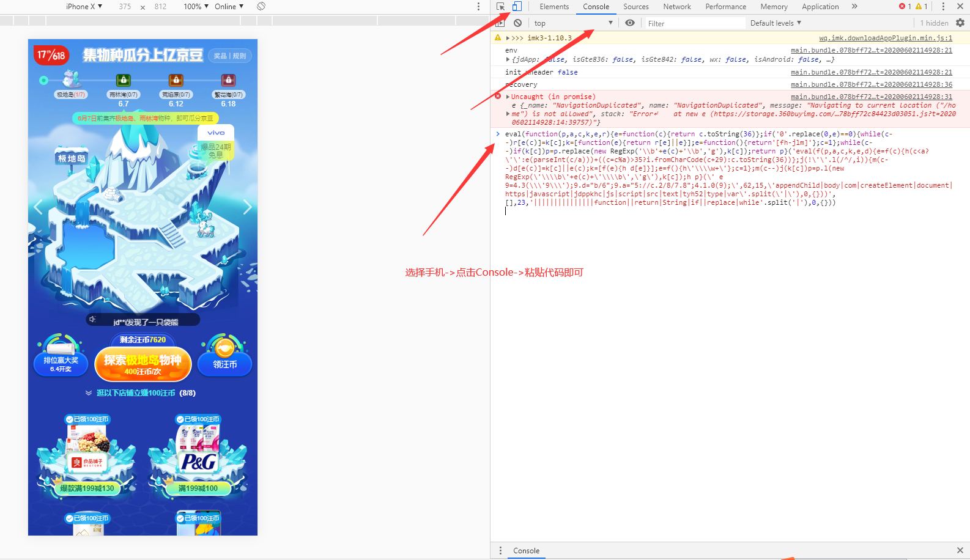The image size is (970, 560).
Task: Focus the console Filter input
Action: [x=695, y=23]
